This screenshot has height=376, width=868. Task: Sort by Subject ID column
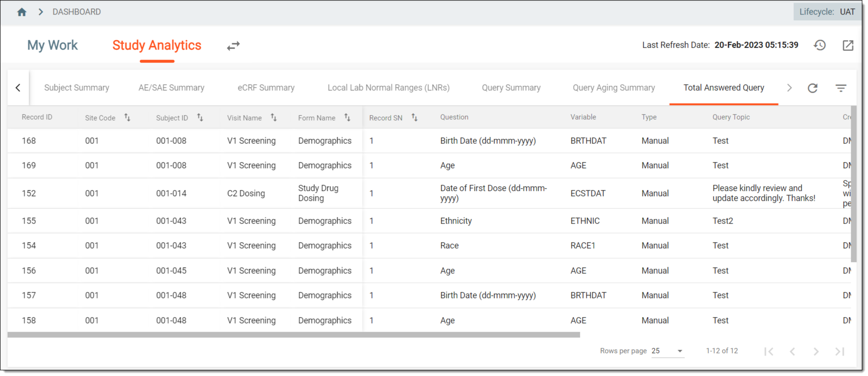point(200,118)
